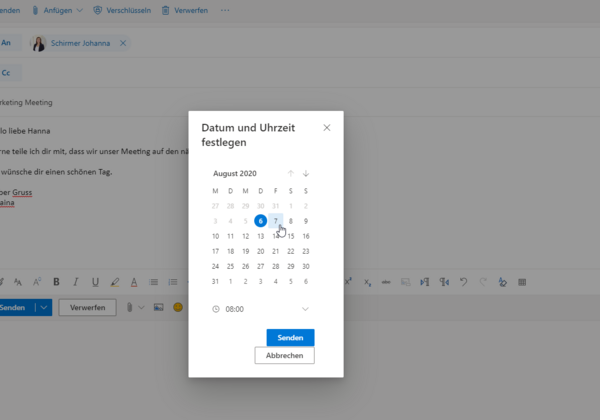Close the date and time dialog

[326, 128]
